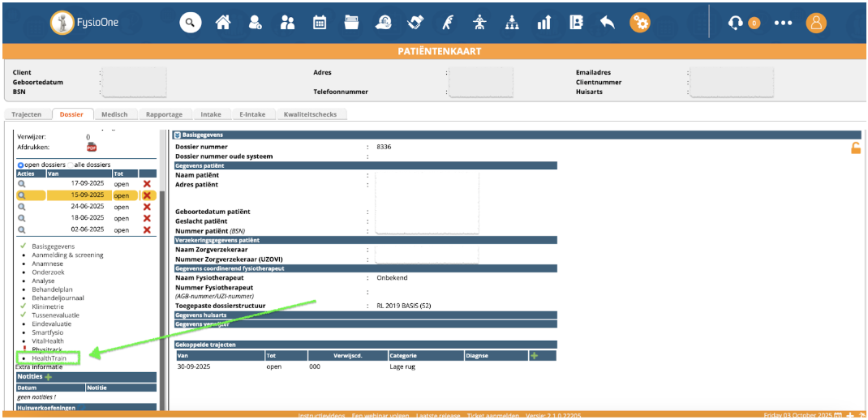
Task: Go to the Home icon in toolbar
Action: tap(222, 23)
